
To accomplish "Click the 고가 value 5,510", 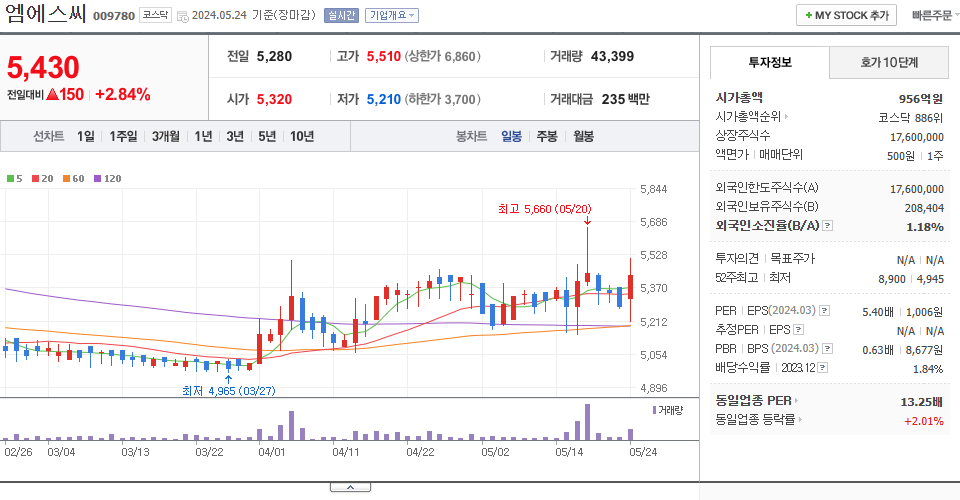I will point(383,56).
